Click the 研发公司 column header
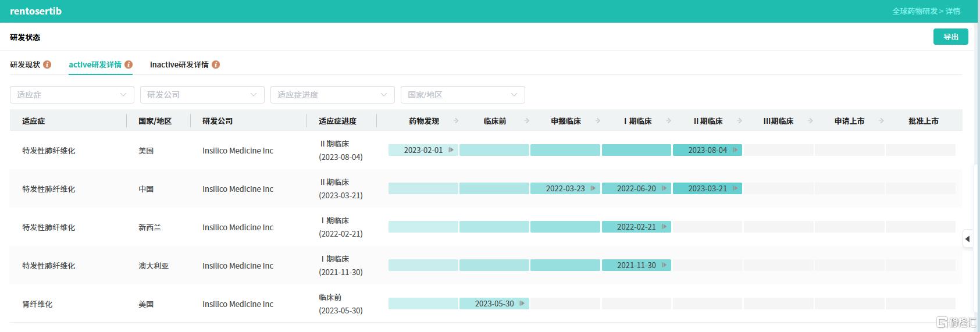 click(x=218, y=121)
